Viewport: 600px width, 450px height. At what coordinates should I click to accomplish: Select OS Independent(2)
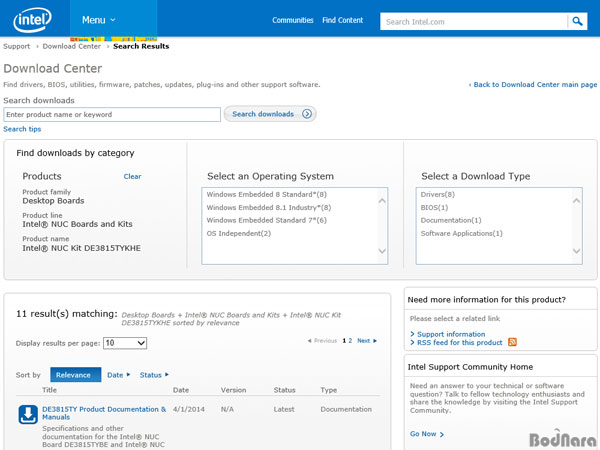pyautogui.click(x=239, y=233)
